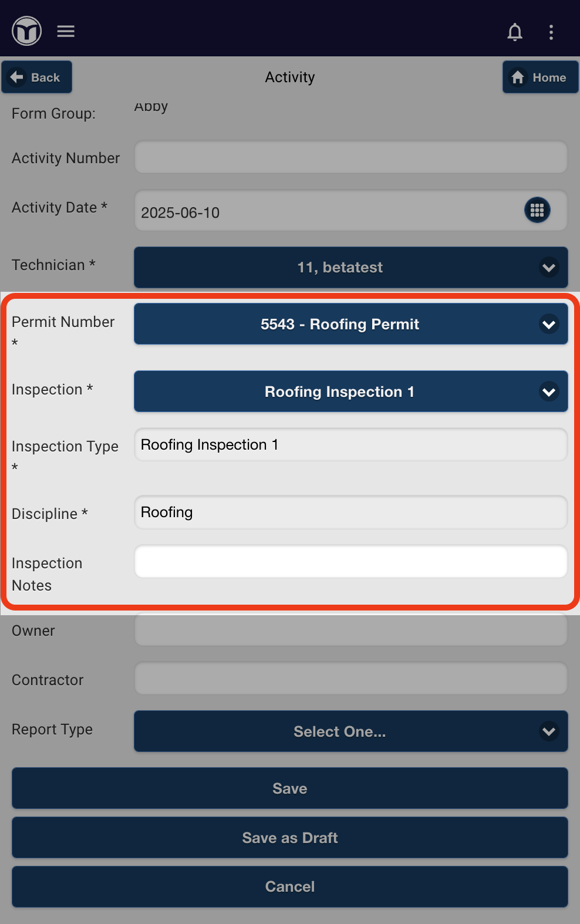Open the three-dot overflow menu

coord(551,32)
